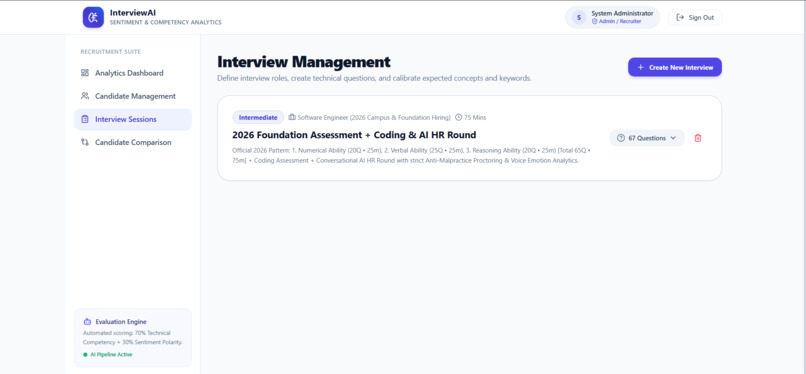The height and width of the screenshot is (374, 806).
Task: Click the InterviewAI logo icon
Action: pos(93,17)
